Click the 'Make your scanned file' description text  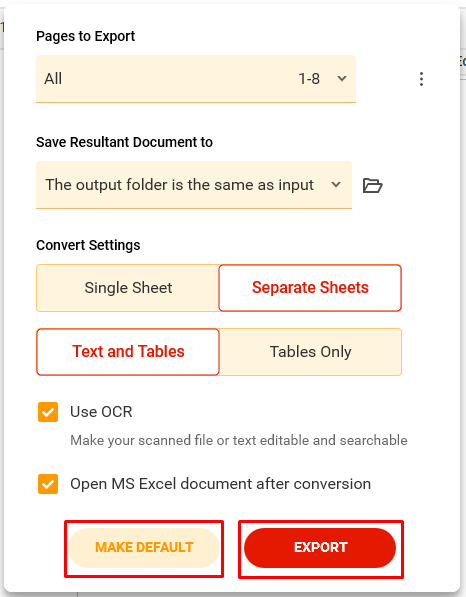239,441
